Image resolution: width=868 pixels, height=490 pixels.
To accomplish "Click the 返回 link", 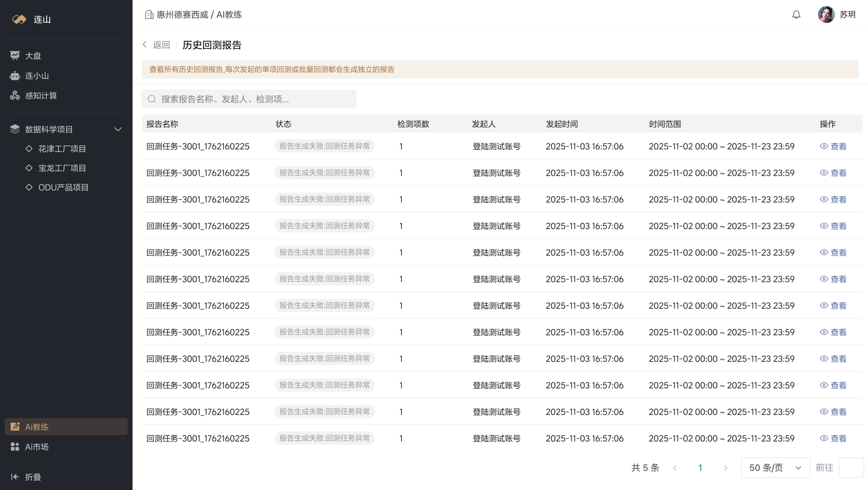I will (161, 45).
